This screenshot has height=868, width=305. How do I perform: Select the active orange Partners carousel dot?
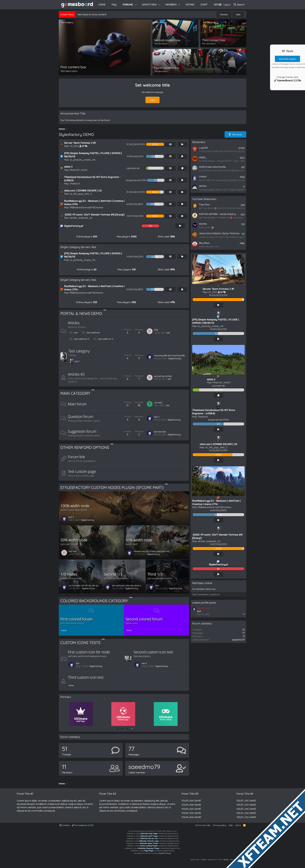coord(132,728)
